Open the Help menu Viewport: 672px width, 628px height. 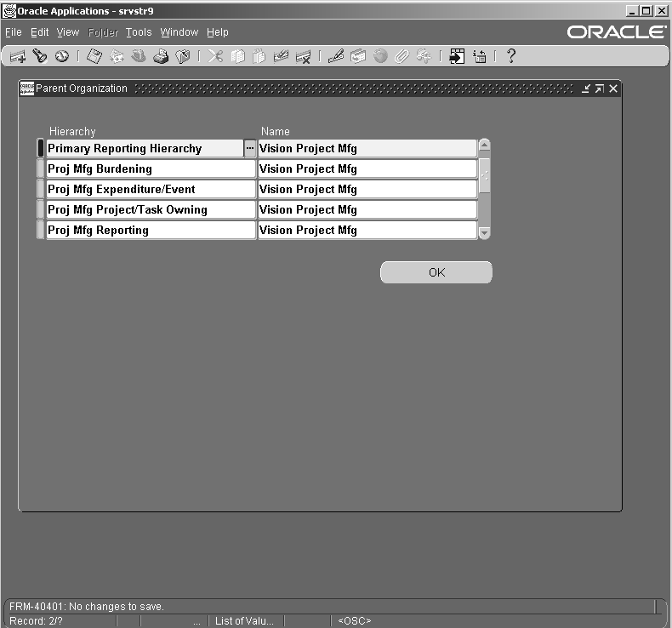(217, 32)
